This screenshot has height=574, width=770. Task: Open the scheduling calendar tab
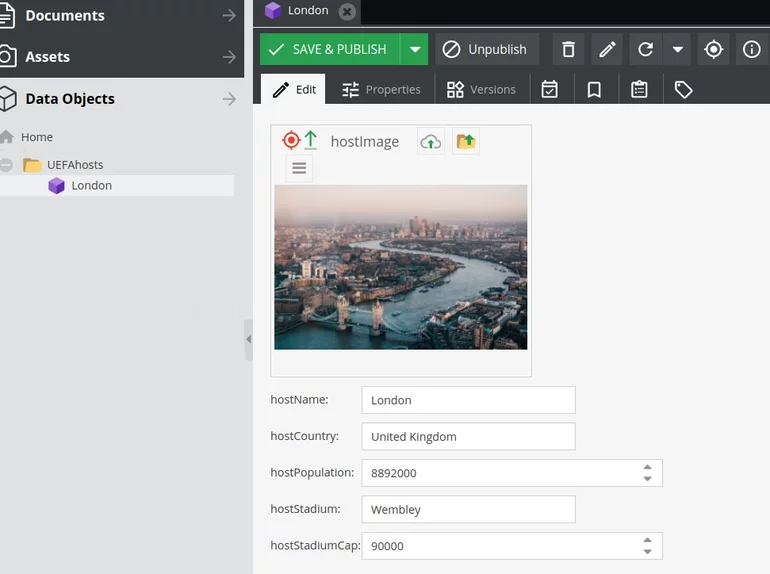[550, 89]
